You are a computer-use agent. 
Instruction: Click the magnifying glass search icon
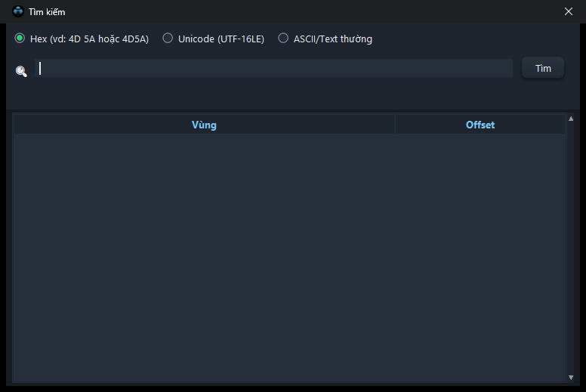click(x=21, y=71)
